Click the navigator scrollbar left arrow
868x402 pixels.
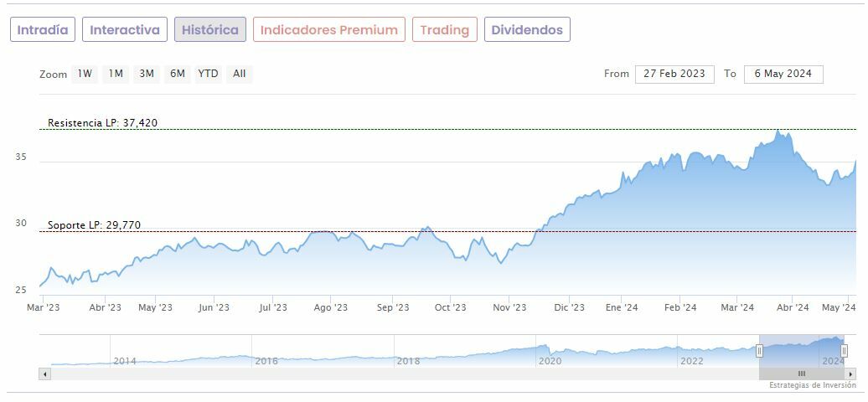[x=44, y=374]
